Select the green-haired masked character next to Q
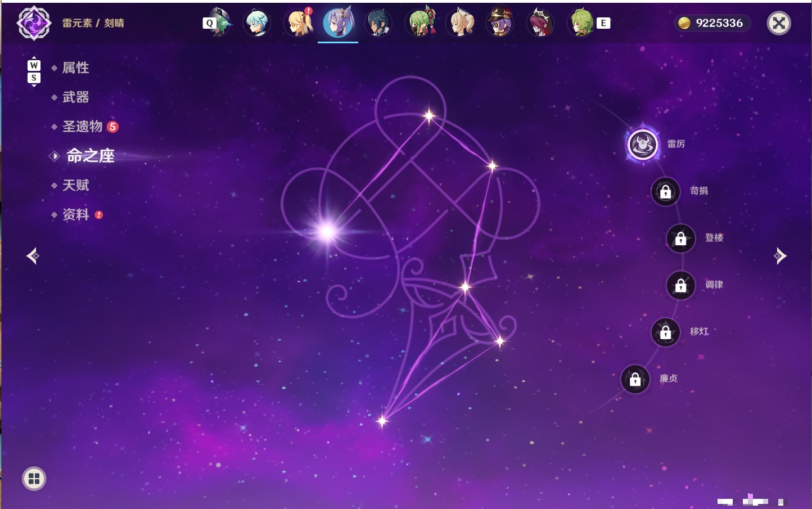 tap(220, 22)
